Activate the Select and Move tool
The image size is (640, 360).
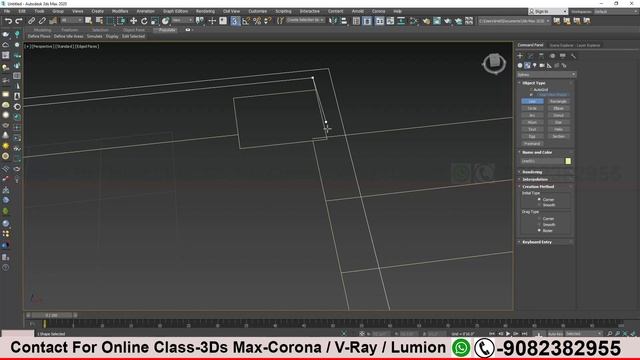(x=133, y=21)
